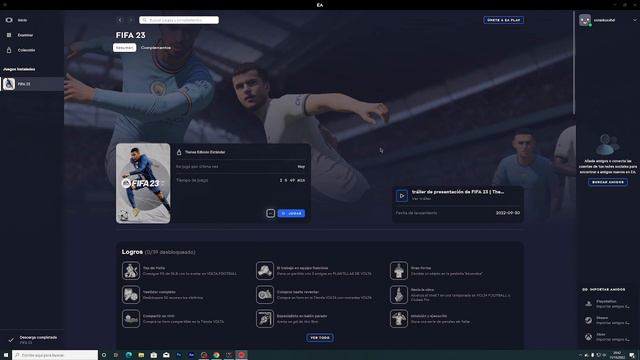
Task: Go back with the left arrow
Action: (120, 20)
